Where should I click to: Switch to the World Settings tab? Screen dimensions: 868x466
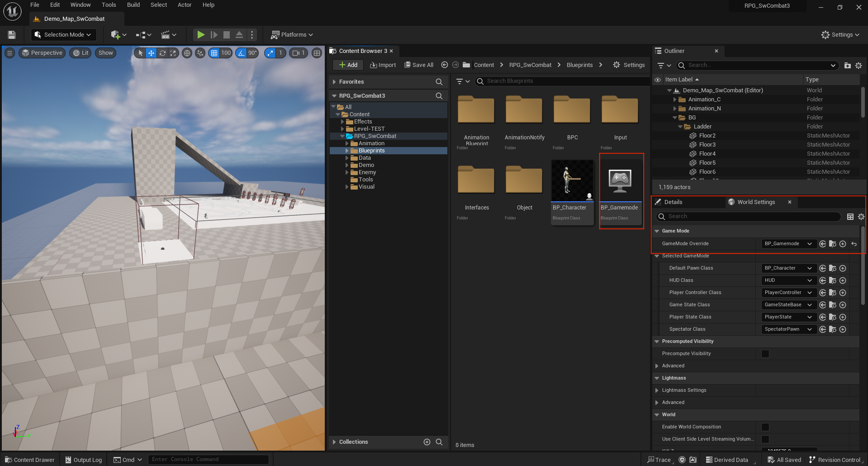point(756,202)
